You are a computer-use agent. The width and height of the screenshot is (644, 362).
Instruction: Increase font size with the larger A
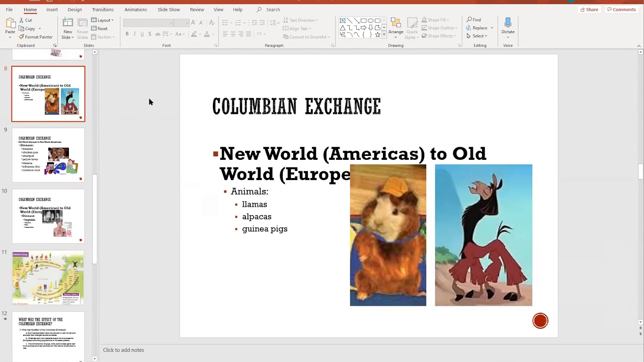(193, 23)
